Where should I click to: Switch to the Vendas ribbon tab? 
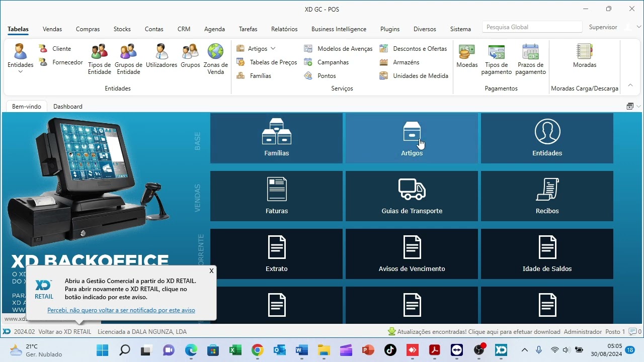point(52,29)
